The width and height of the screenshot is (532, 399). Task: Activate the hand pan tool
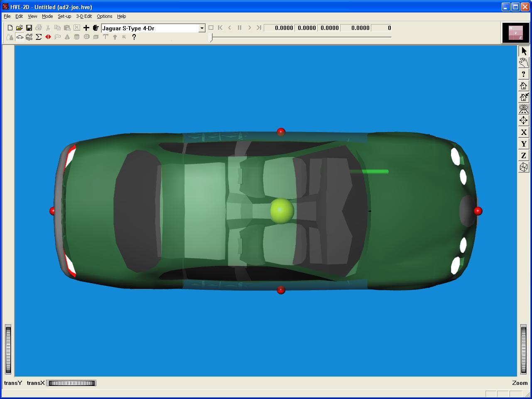[x=524, y=63]
